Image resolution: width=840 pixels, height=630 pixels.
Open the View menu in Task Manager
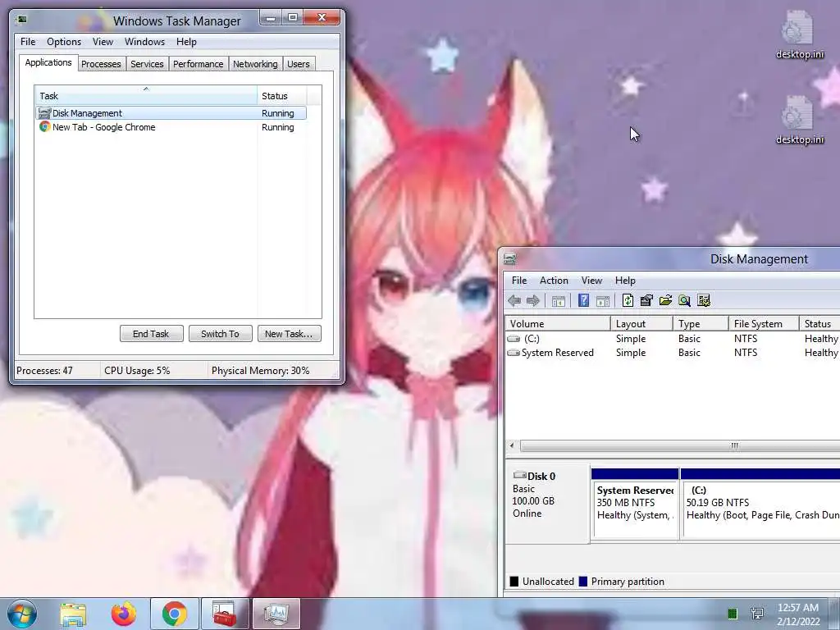pyautogui.click(x=103, y=42)
